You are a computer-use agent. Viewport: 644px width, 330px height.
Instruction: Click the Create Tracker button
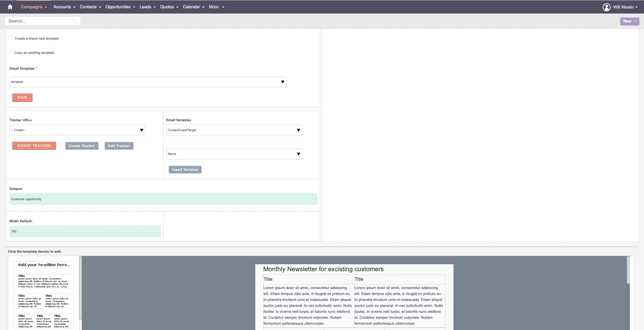[x=82, y=146]
